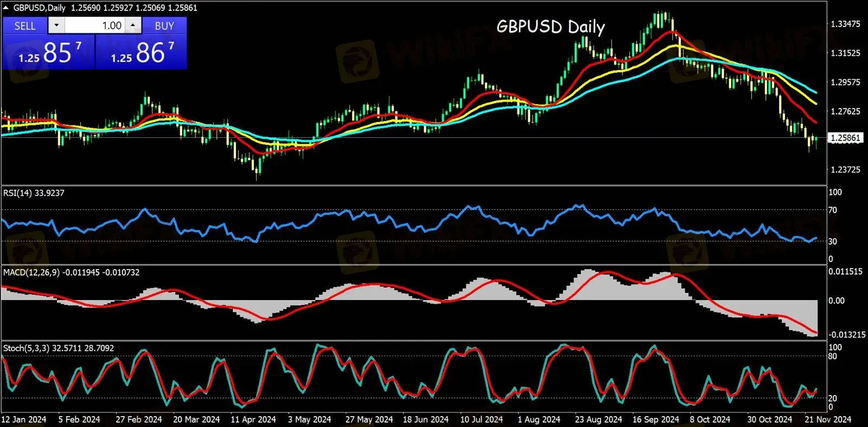Click the buy price 1.25867 tile
The width and height of the screenshot is (868, 427).
[142, 53]
